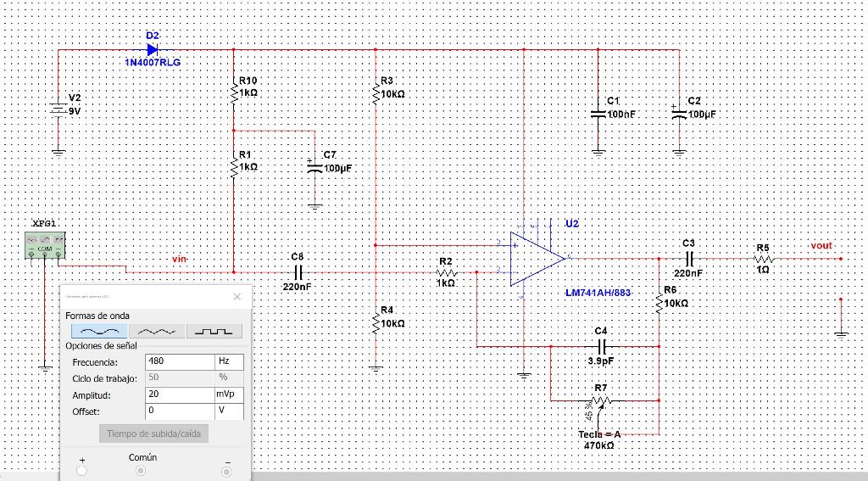This screenshot has height=481, width=868.
Task: Select the XFG1 function generator instrument
Action: point(45,245)
